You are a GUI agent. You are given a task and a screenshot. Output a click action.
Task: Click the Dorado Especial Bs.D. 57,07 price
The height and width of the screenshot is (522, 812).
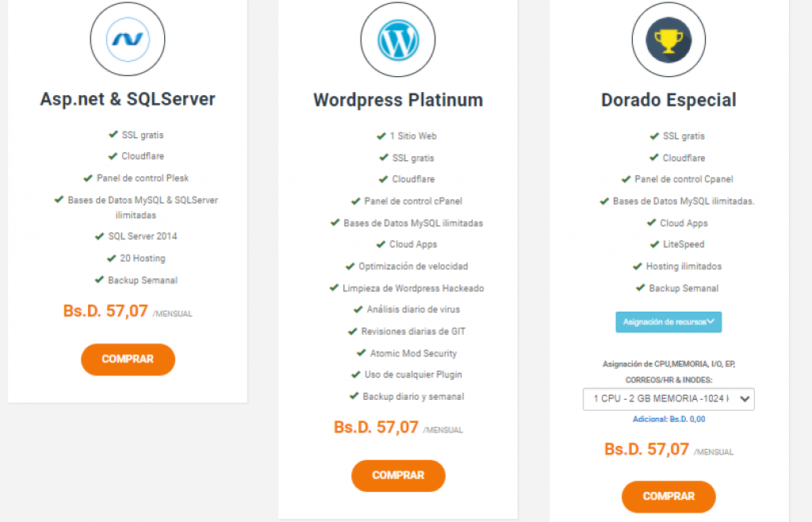click(x=646, y=449)
